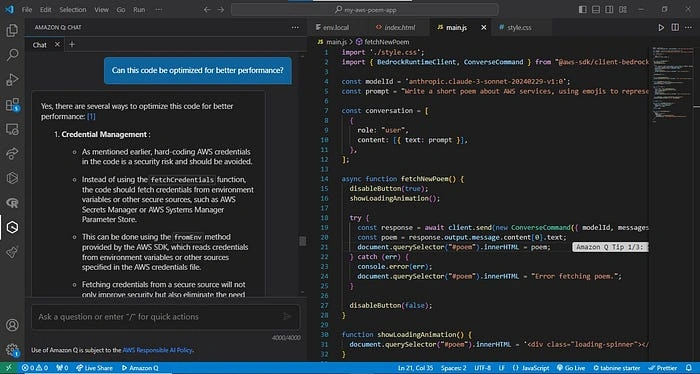Go to line via Ln 21, Col 35
This screenshot has width=700, height=374.
click(x=415, y=368)
